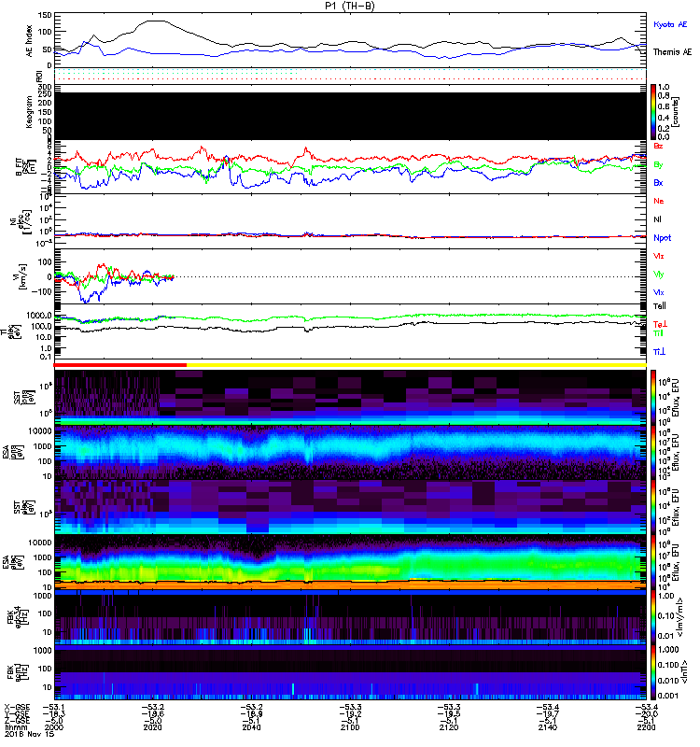Click the plot title "P1 (TH-B)"
Viewport: 700px width, 747px height.
coord(349,6)
